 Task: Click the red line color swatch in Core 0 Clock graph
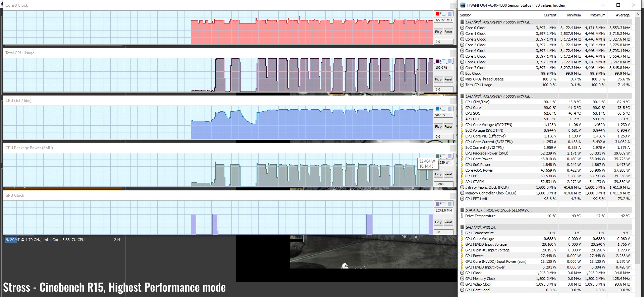(438, 14)
